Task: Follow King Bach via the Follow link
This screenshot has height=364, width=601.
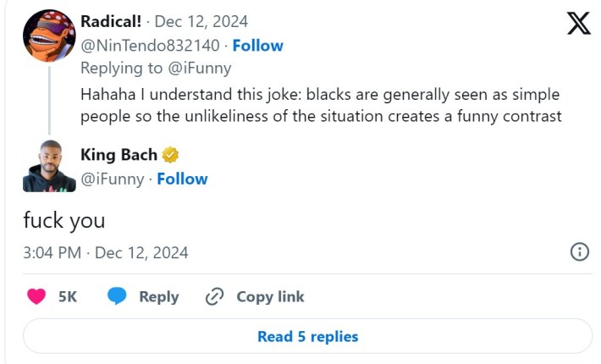Action: pos(182,179)
